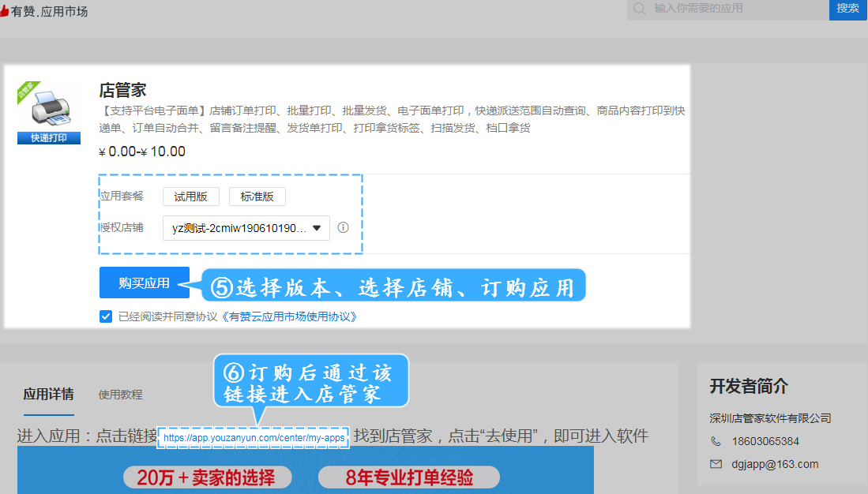
Task: Click the 20万+卖家的选择 banner badge
Action: (x=207, y=477)
